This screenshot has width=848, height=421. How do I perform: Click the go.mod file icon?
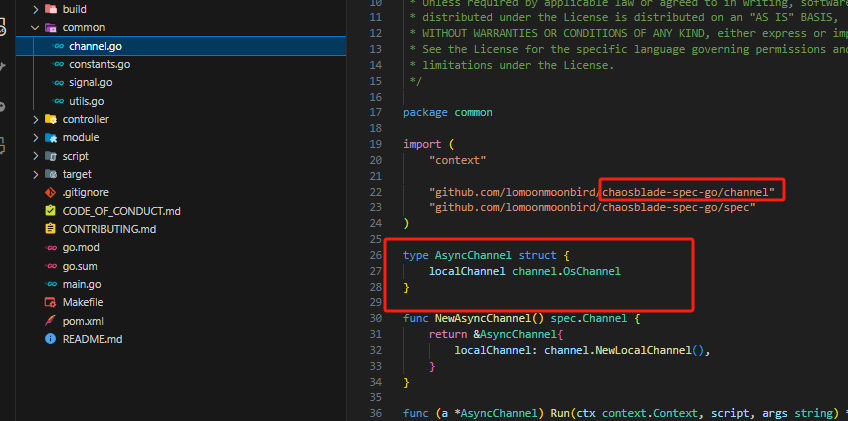coord(51,247)
